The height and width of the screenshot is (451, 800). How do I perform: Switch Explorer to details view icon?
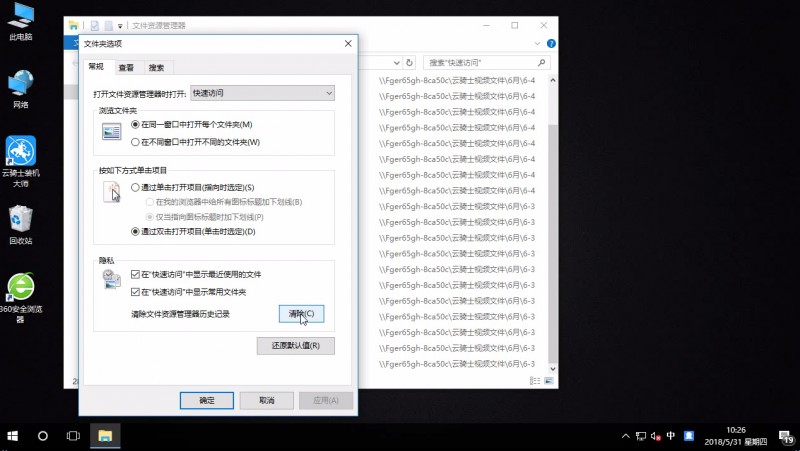pos(535,381)
